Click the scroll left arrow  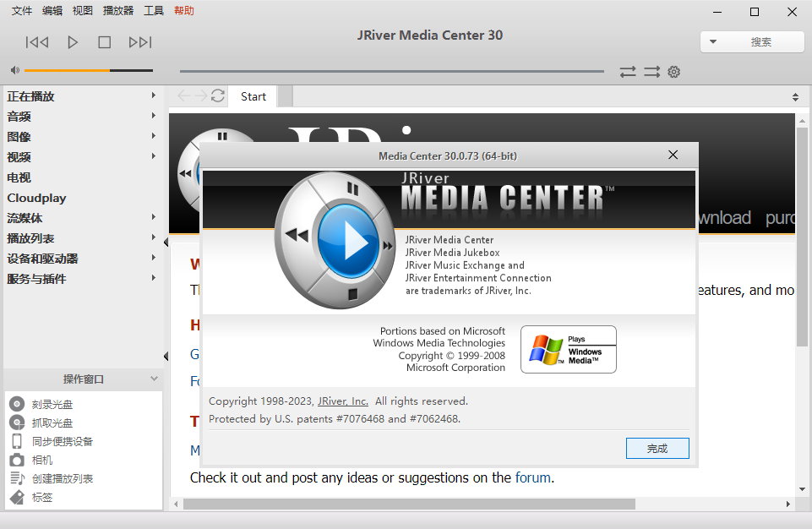point(176,504)
